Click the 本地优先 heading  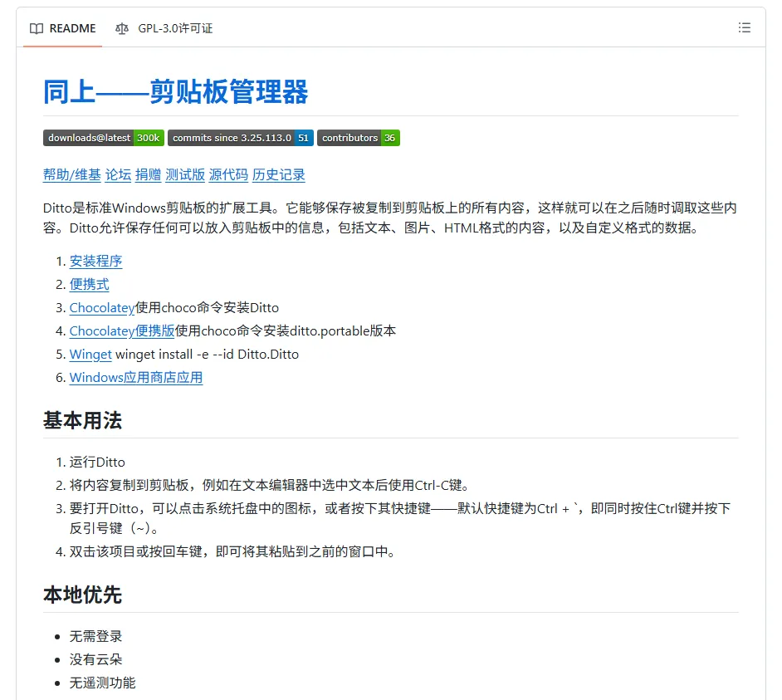coord(82,595)
